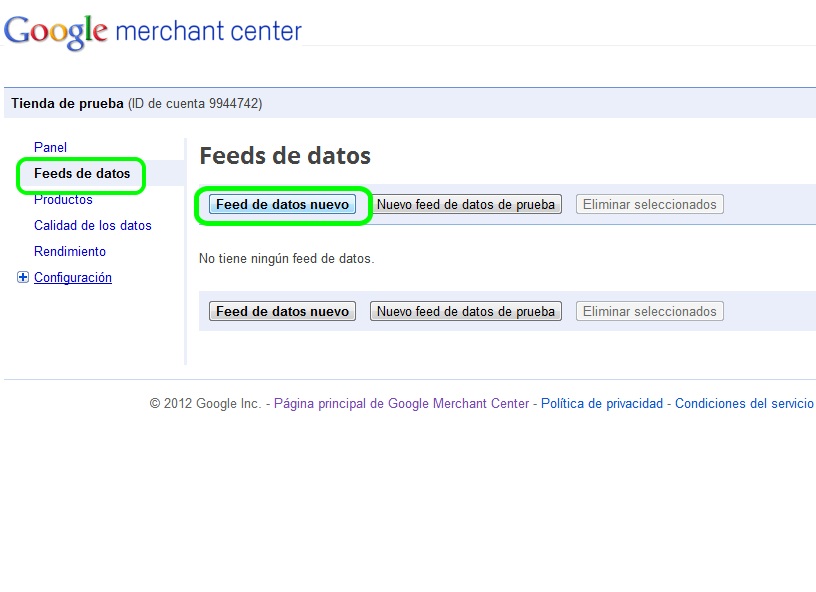
Task: Open Política de privacidad link
Action: pyautogui.click(x=602, y=403)
